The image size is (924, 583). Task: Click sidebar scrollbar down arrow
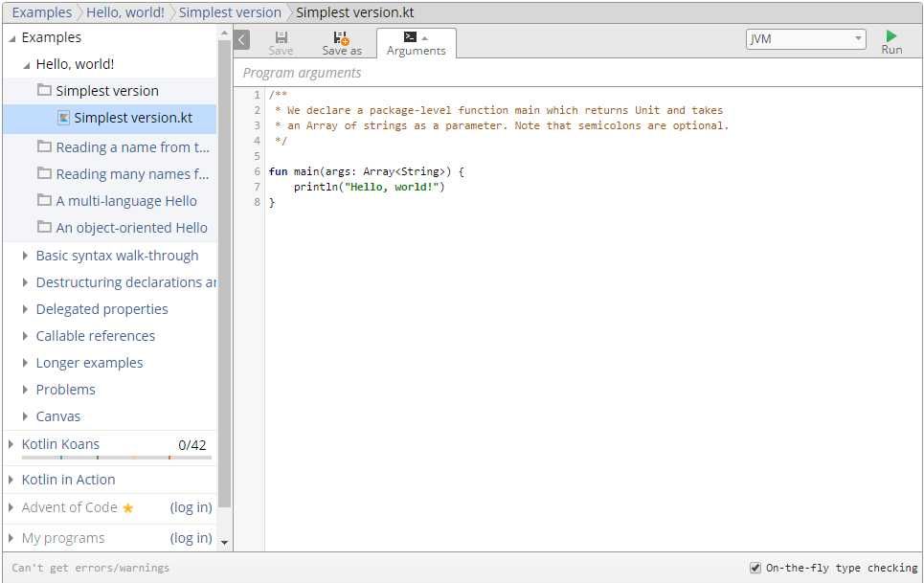point(224,543)
